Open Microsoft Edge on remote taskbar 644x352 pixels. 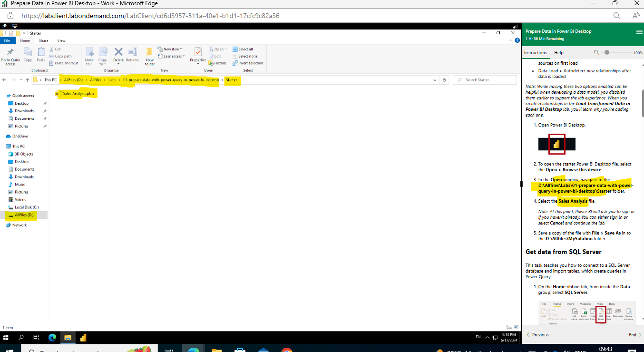[52, 337]
